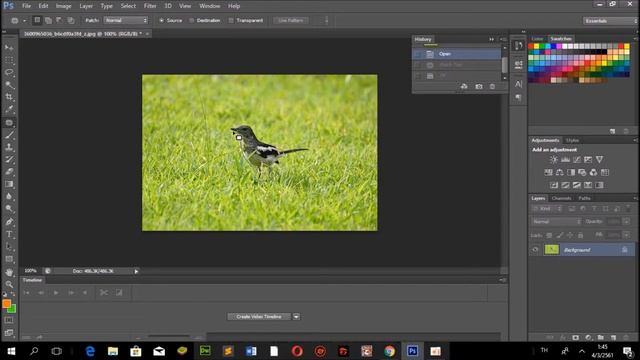The image size is (640, 360).
Task: Collapse the History panel with double arrows
Action: tap(491, 39)
